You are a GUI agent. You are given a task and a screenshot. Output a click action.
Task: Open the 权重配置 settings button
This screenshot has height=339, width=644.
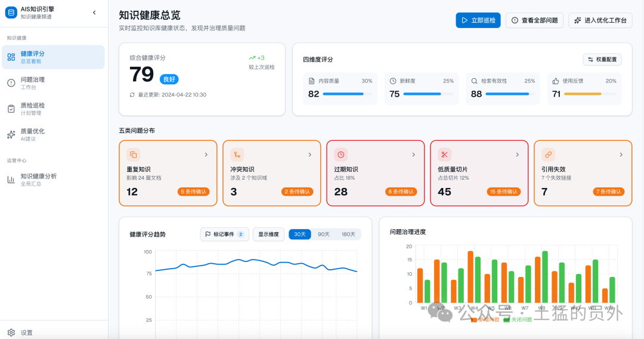602,60
